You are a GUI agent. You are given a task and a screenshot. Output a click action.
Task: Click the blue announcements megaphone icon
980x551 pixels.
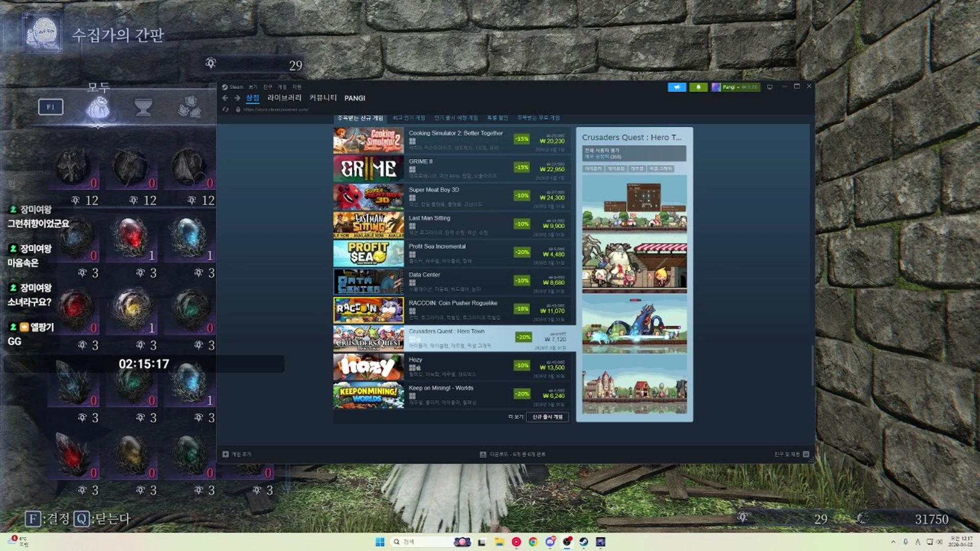tap(677, 87)
